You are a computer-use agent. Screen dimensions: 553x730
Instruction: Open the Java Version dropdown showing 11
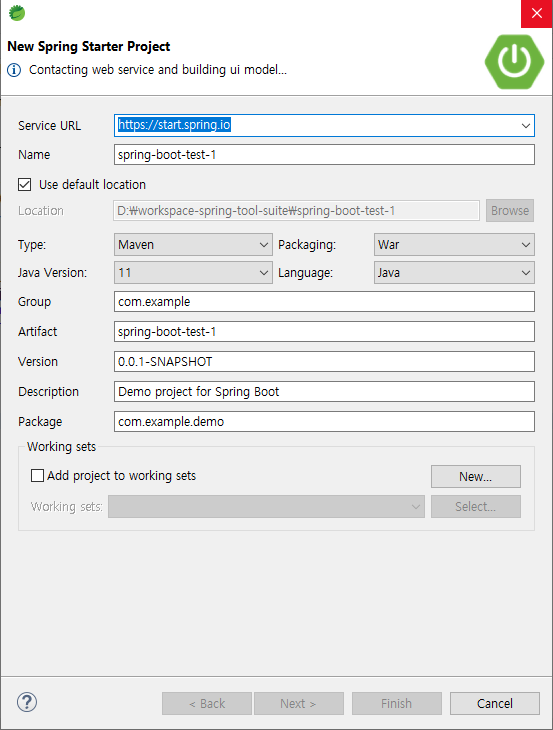pyautogui.click(x=193, y=273)
